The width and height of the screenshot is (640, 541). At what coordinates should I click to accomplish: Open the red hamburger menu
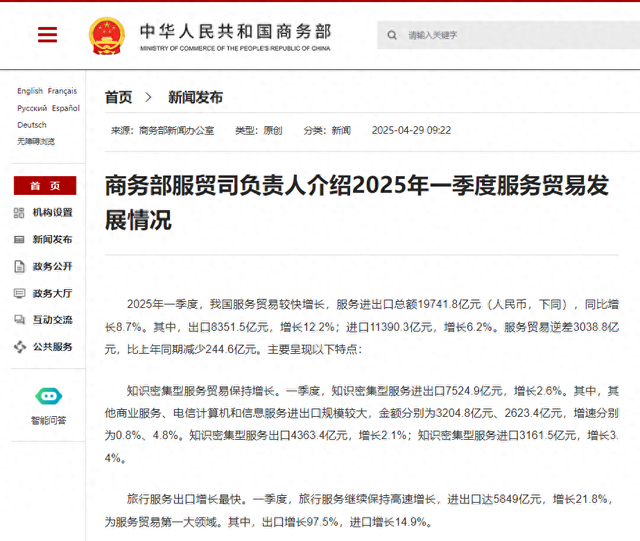(x=47, y=35)
